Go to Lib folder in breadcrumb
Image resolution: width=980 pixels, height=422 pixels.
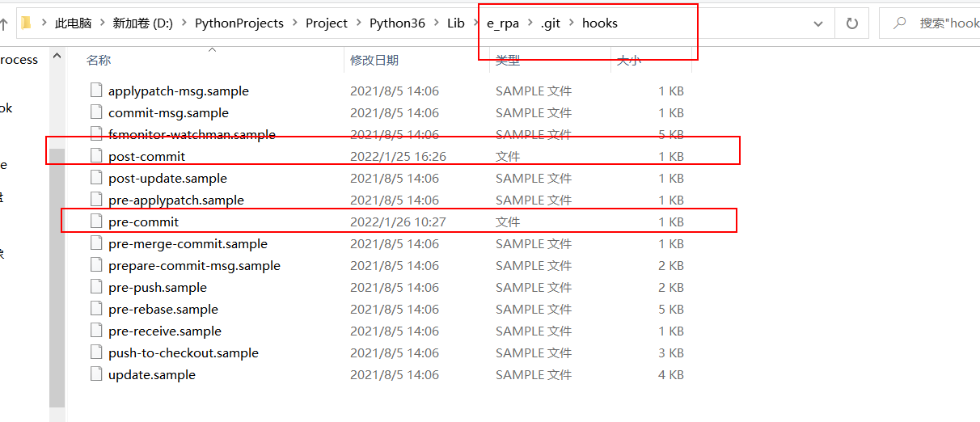456,23
